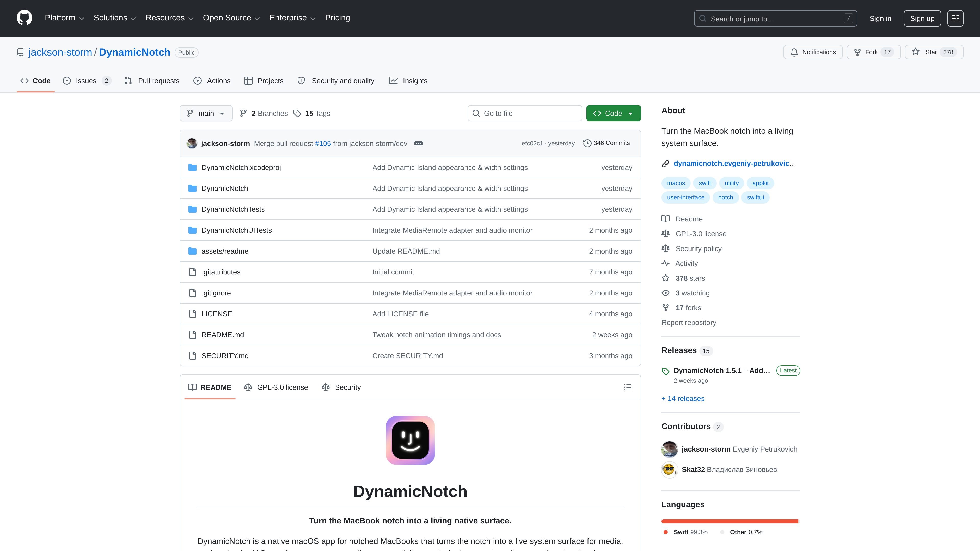Click the Swift language bar segment

pyautogui.click(x=730, y=521)
